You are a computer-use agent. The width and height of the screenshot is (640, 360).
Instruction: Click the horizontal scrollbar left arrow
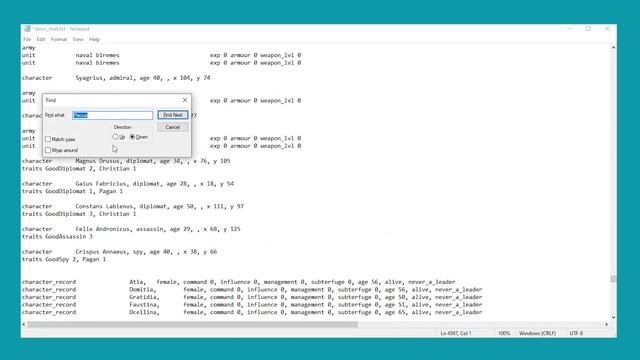(24, 324)
